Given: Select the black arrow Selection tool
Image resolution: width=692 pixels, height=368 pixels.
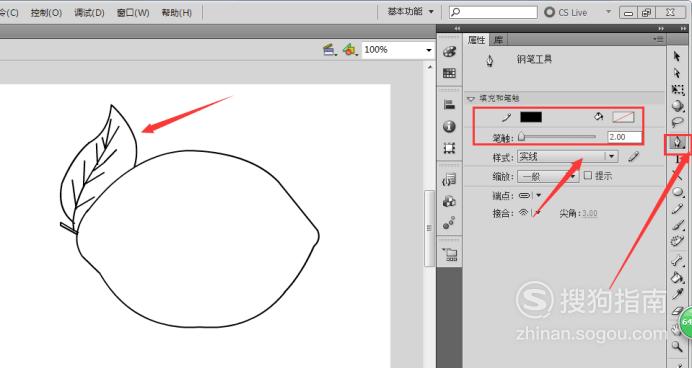Looking at the screenshot, I should [677, 56].
